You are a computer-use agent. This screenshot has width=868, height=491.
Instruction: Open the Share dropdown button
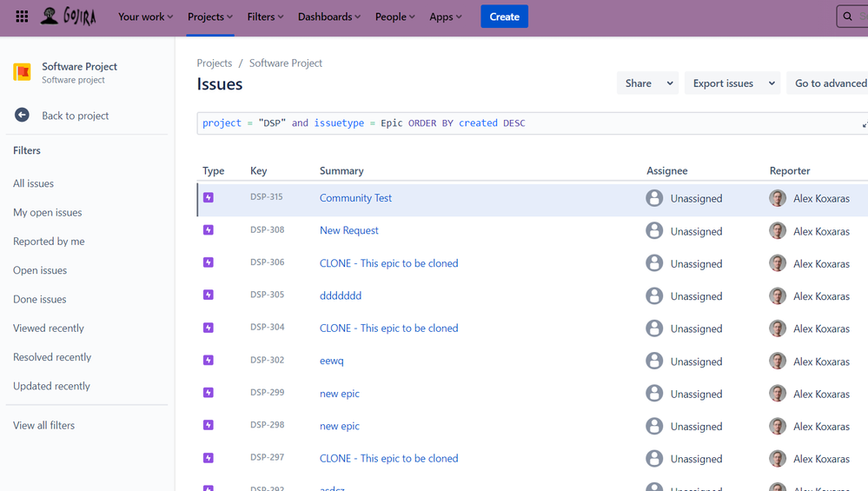tap(647, 83)
